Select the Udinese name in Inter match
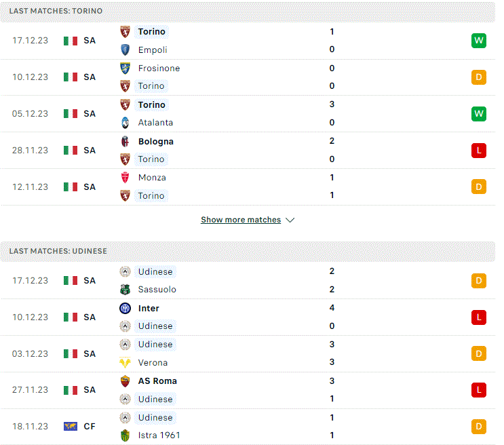Screen dimensions: 504x445 tap(155, 326)
